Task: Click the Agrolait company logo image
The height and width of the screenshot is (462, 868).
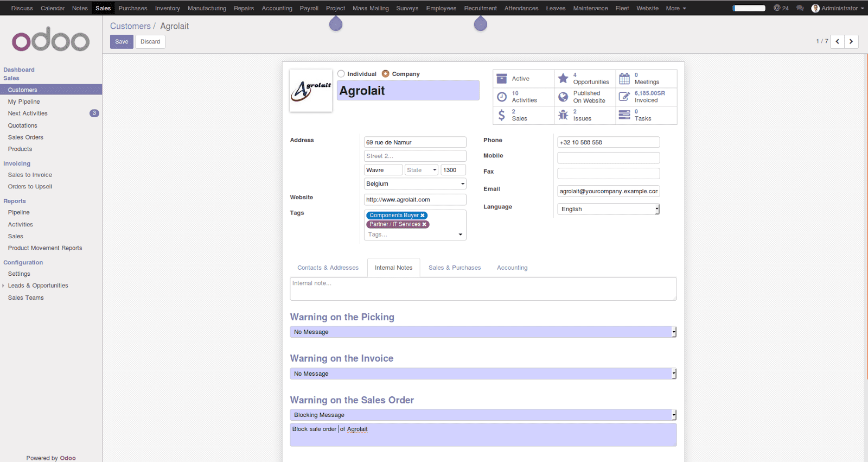Action: coord(311,91)
